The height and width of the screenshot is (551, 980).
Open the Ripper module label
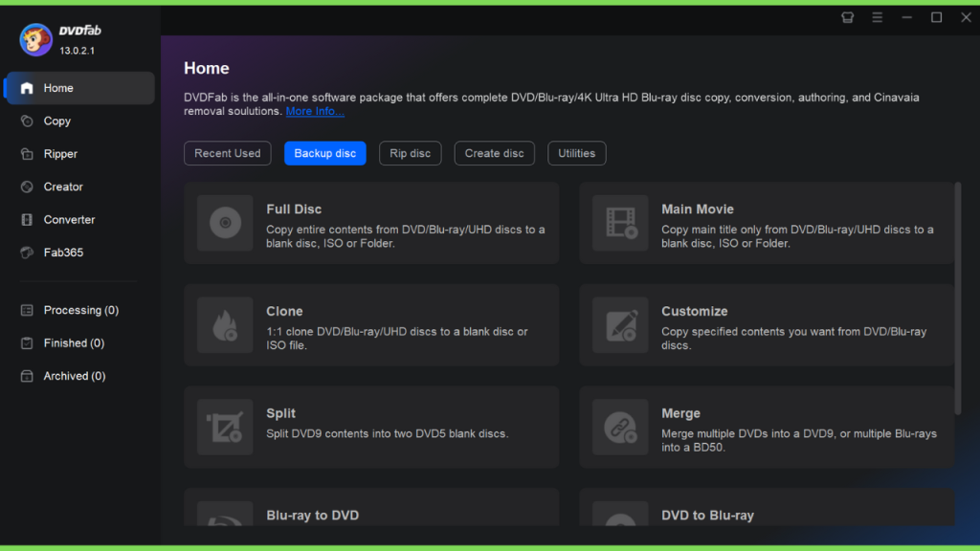pos(60,154)
